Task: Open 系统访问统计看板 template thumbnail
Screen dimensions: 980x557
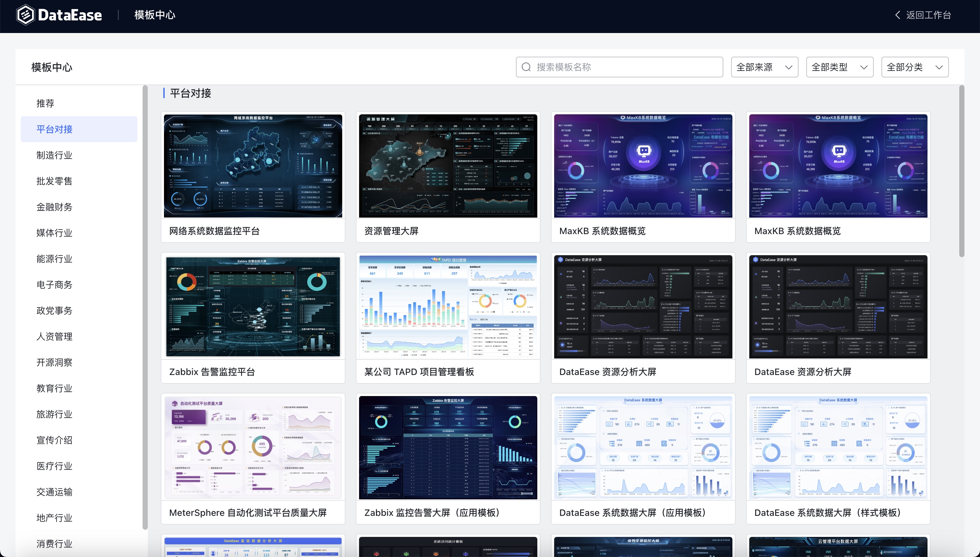Action: [x=448, y=547]
